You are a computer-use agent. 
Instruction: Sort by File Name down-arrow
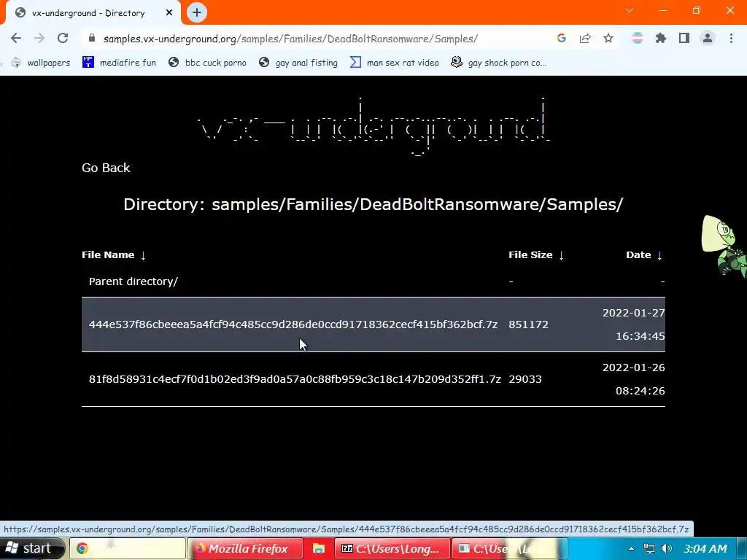point(143,255)
